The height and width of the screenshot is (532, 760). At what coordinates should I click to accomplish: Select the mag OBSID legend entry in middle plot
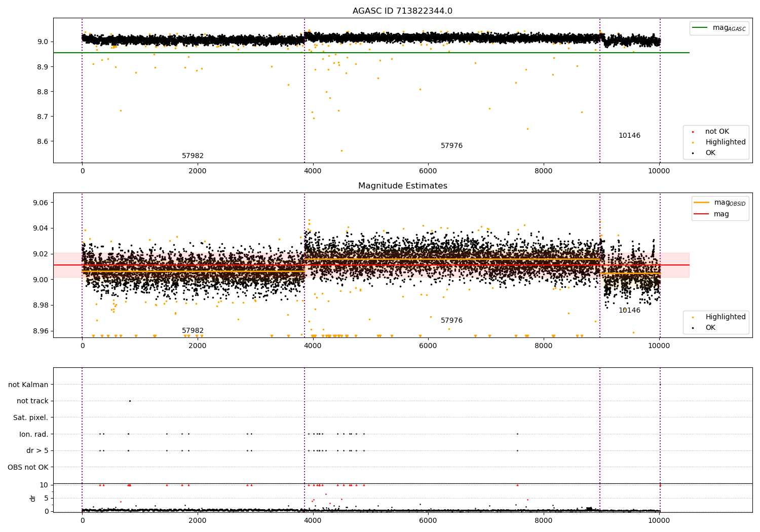[720, 203]
